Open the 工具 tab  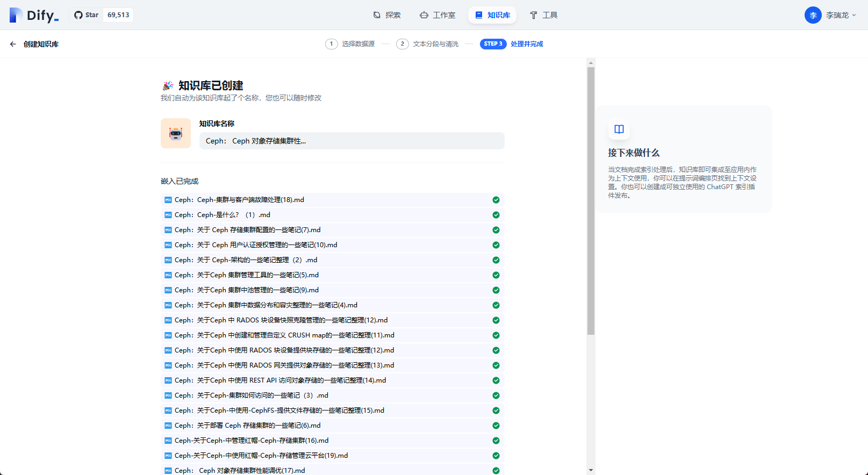coord(544,15)
